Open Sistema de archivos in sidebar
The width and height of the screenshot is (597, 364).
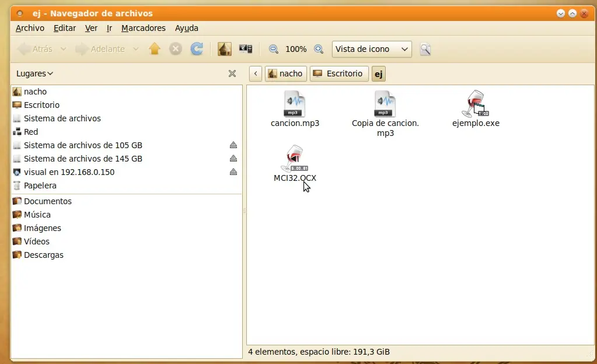127,118
